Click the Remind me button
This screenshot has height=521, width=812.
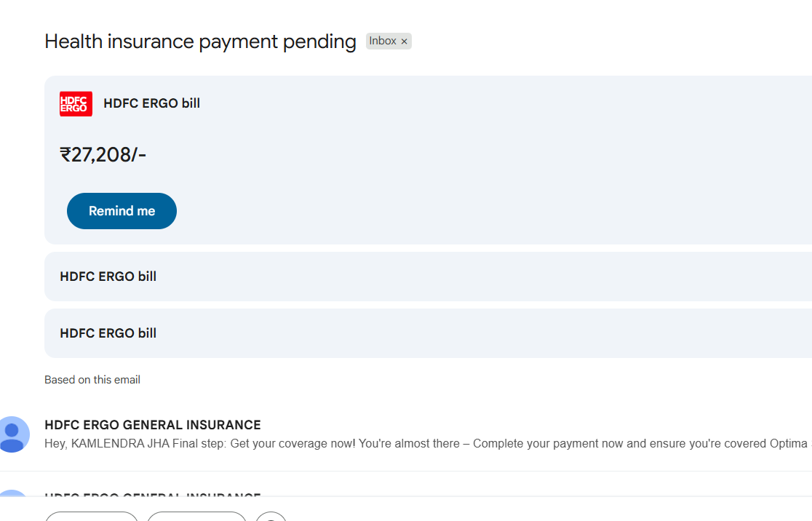122,211
